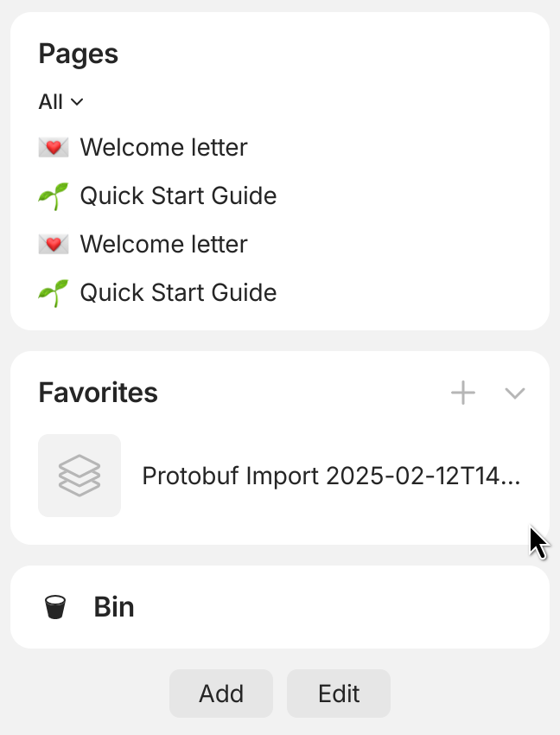The image size is (560, 735).
Task: Click the Bin trash can icon
Action: click(55, 607)
